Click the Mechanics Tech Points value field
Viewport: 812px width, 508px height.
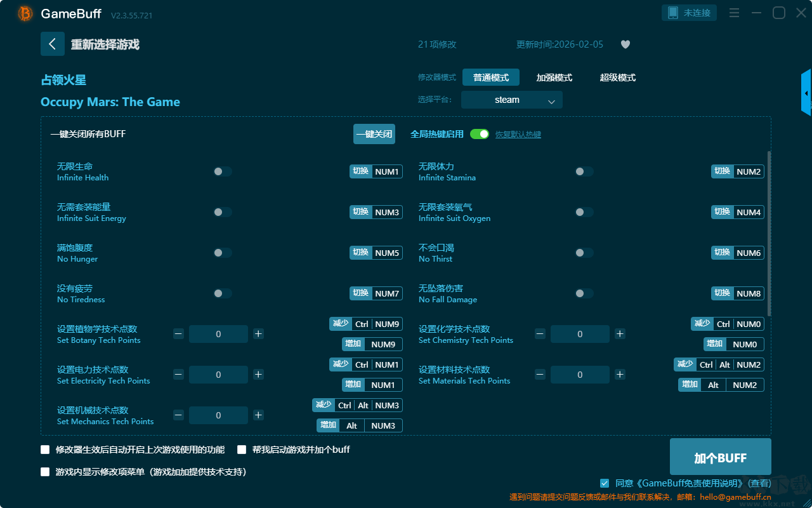click(x=218, y=415)
